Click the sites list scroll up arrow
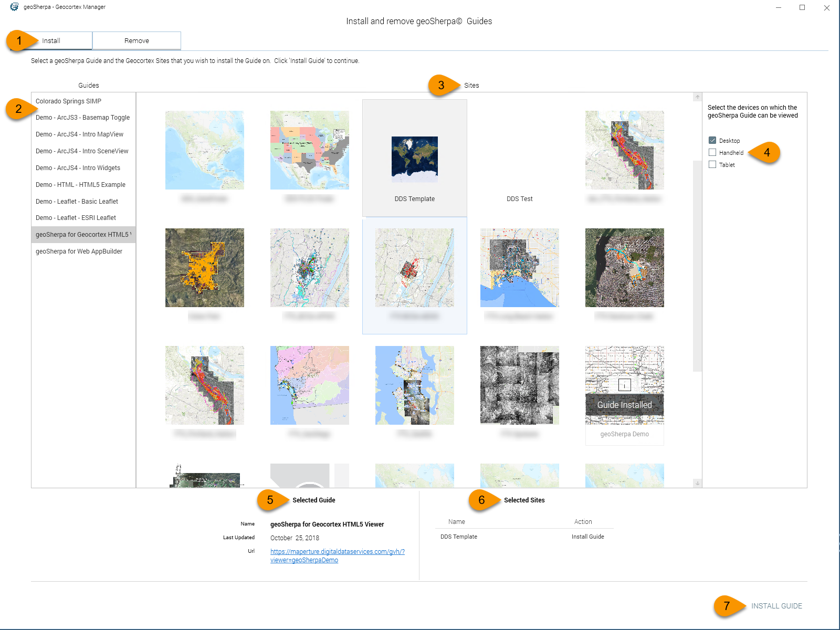 698,97
